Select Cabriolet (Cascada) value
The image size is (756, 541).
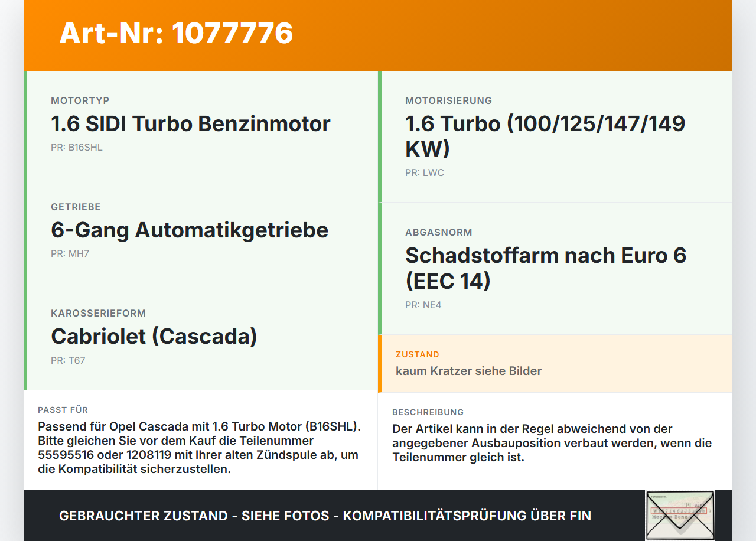(154, 337)
